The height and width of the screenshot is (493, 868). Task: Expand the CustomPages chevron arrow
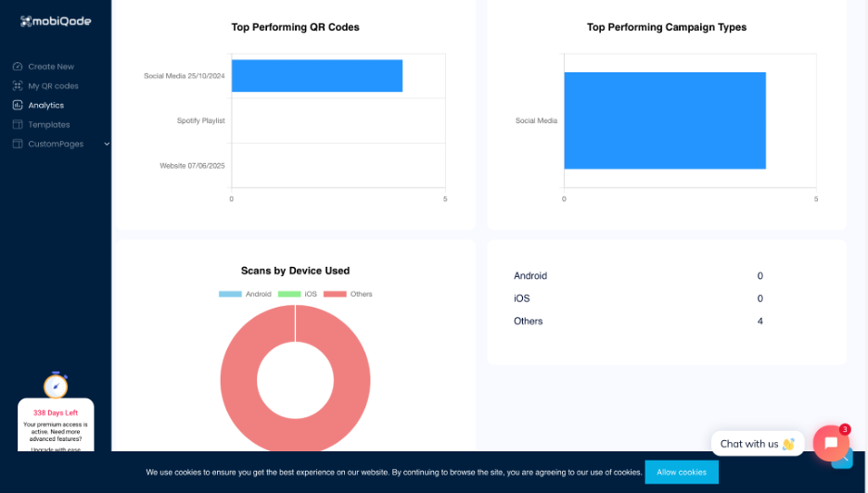[x=107, y=145]
